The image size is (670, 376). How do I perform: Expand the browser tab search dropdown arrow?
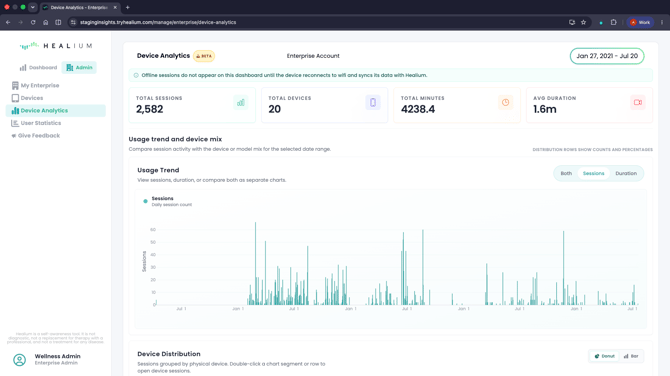pos(32,7)
